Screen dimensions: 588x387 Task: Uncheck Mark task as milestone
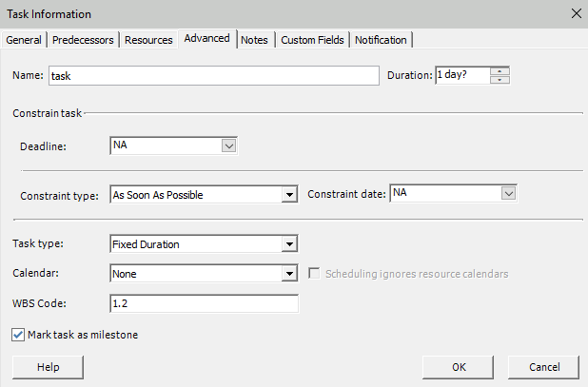pyautogui.click(x=19, y=335)
